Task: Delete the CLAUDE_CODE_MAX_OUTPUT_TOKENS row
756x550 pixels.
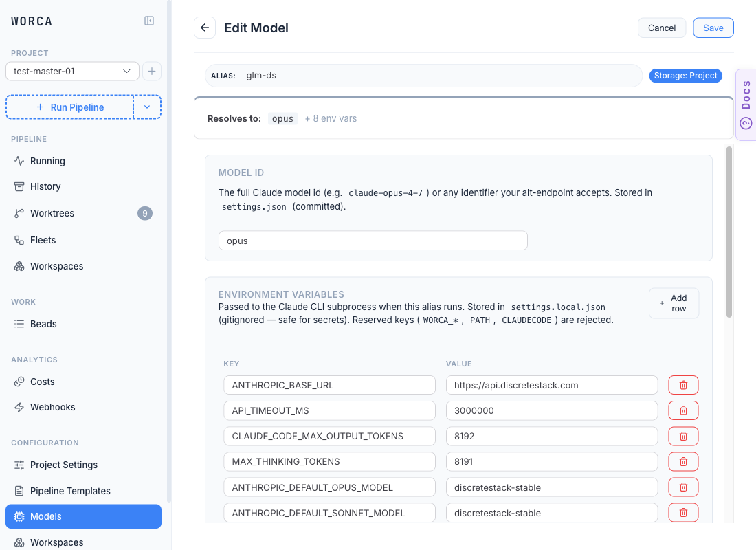Action: (683, 437)
